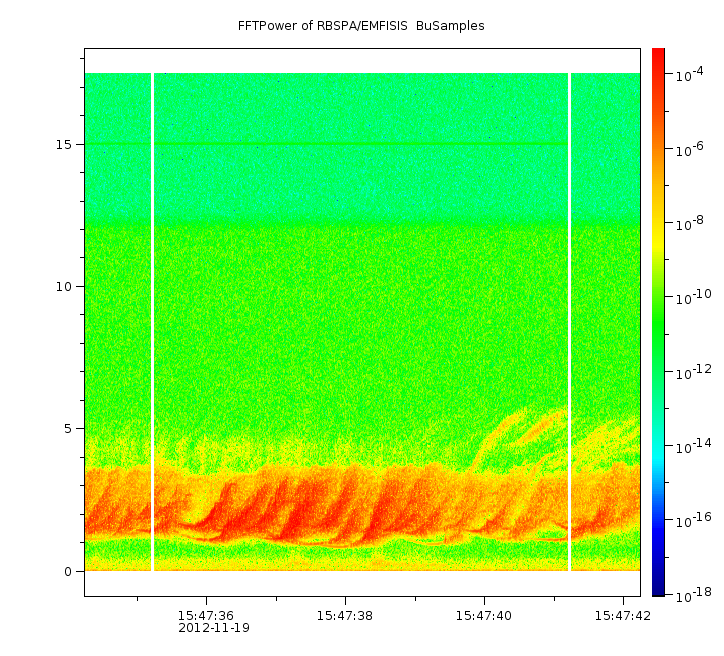Click the colorbar label 10^-8

[690, 223]
